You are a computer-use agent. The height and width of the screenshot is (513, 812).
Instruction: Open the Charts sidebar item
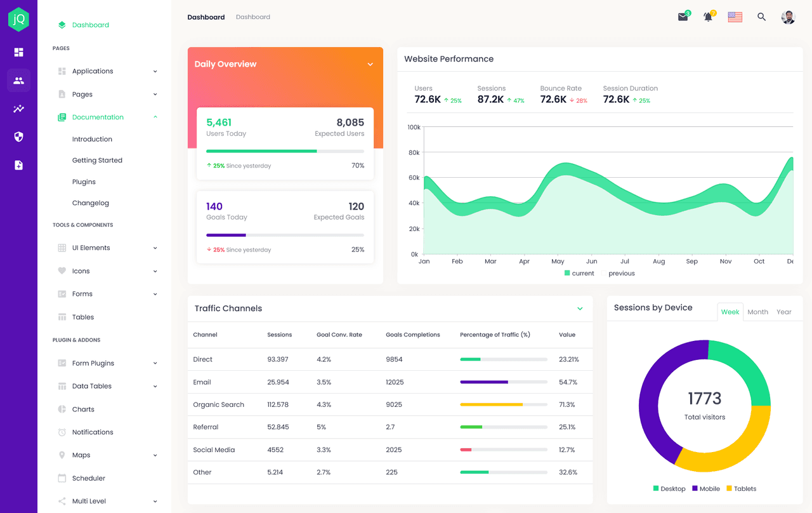83,410
